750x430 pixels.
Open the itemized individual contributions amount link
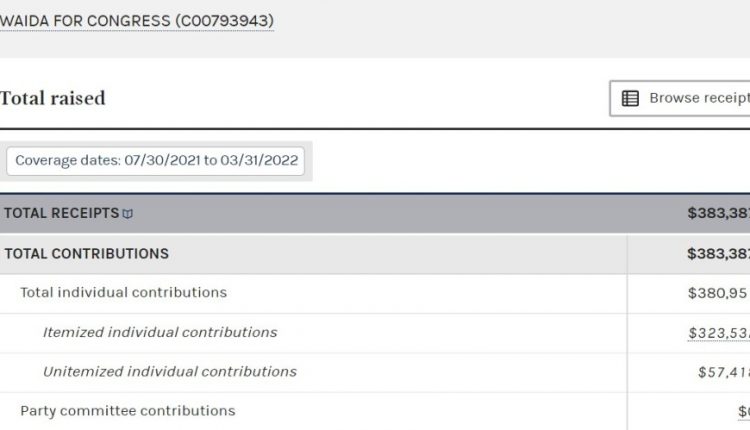coord(719,332)
